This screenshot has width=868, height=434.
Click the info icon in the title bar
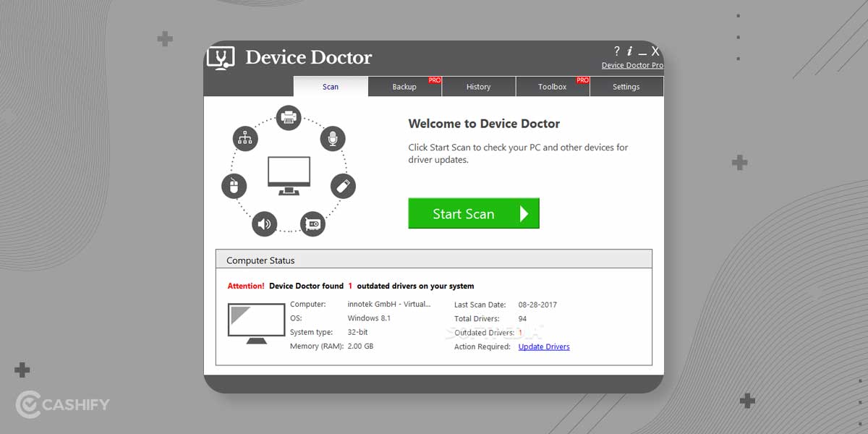[629, 51]
